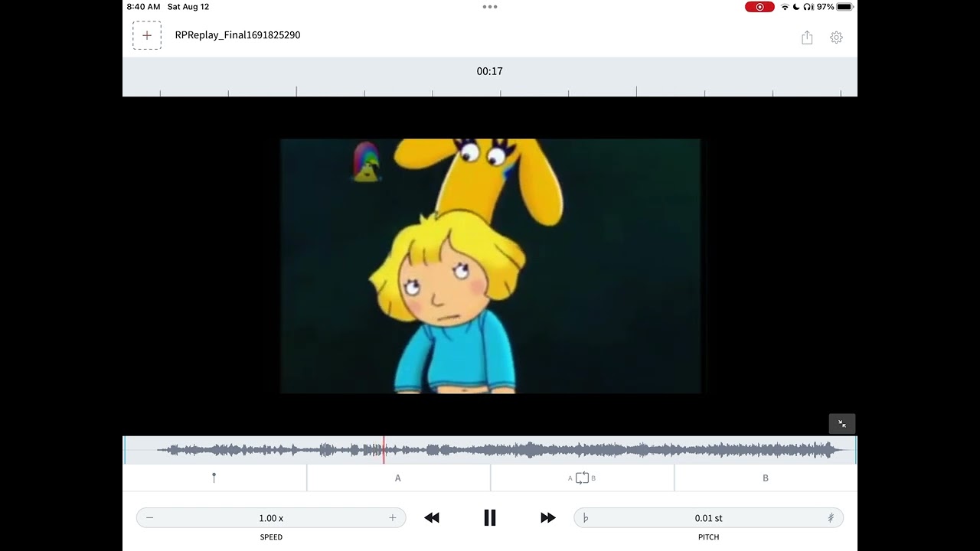Increase speed with plus button
Screen dimensions: 980x551
pyautogui.click(x=393, y=518)
